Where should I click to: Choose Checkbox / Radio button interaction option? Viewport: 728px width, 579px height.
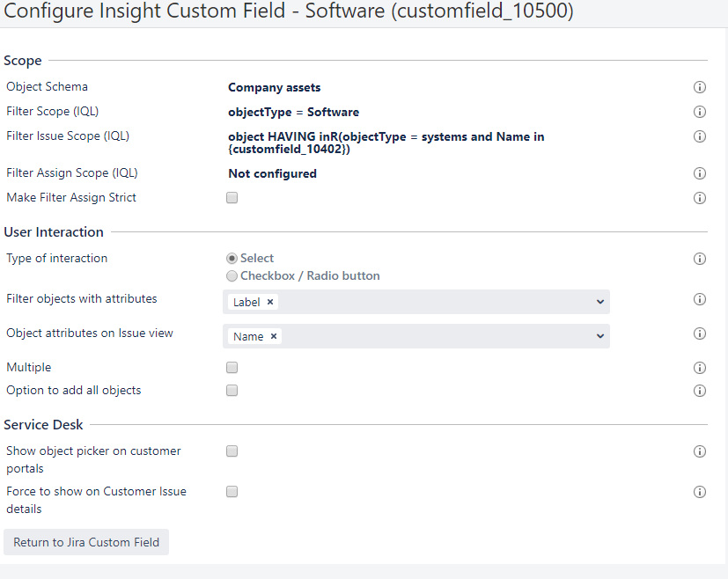232,276
